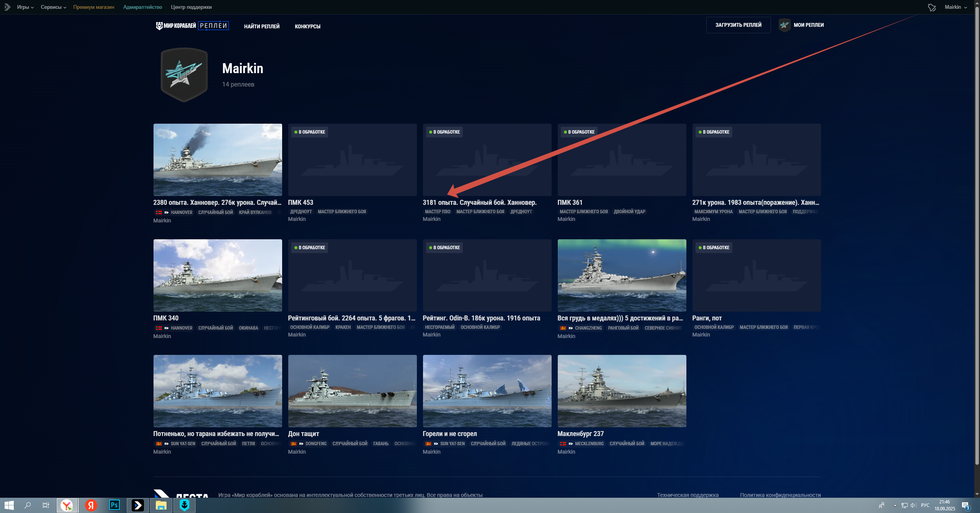Screen dimensions: 980x513
Task: Click the Mairkin clan emblem avatar
Action: tap(184, 75)
